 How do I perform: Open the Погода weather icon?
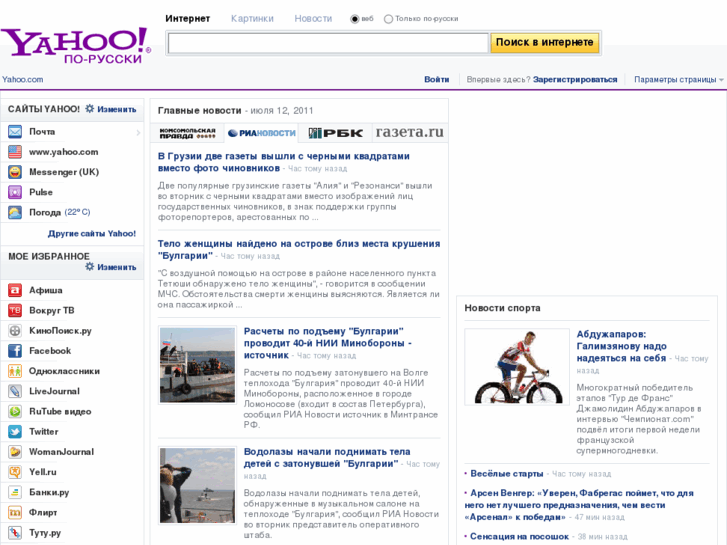point(15,212)
